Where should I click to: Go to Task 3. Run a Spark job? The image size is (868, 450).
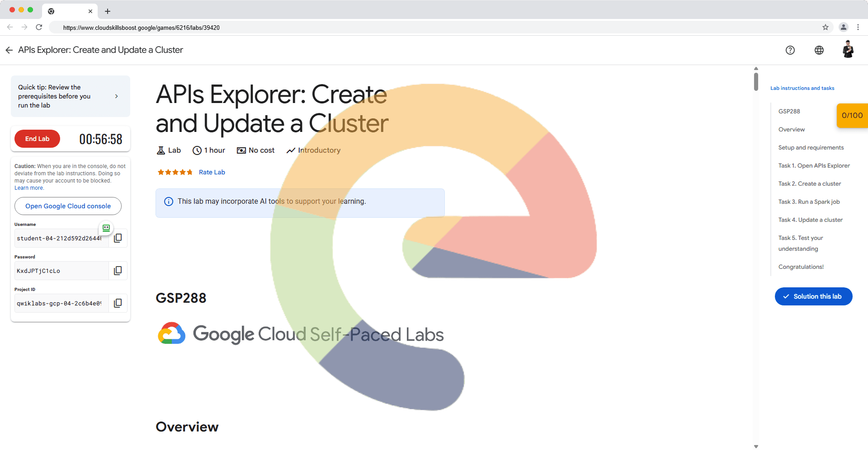point(809,202)
